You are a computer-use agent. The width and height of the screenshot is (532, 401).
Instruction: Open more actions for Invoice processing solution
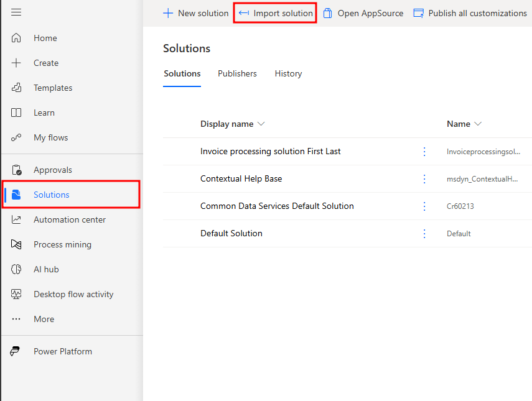pos(424,152)
